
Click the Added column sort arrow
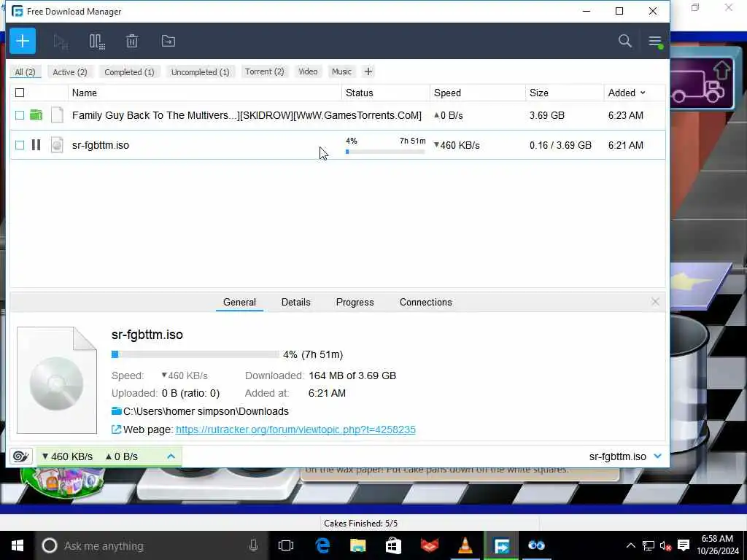[x=643, y=93]
